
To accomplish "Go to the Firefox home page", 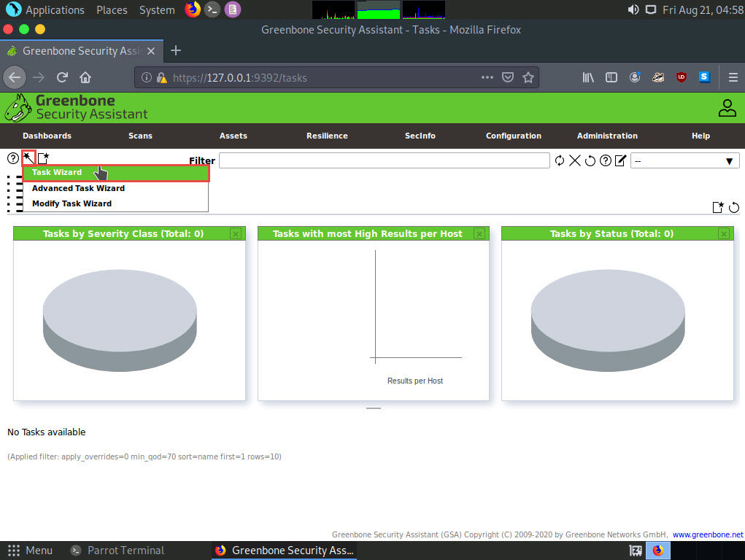I will 85,77.
